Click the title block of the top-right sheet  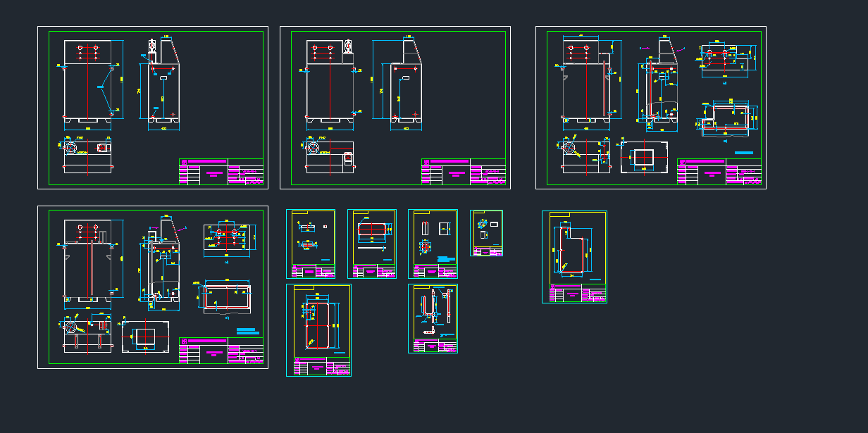(x=719, y=171)
